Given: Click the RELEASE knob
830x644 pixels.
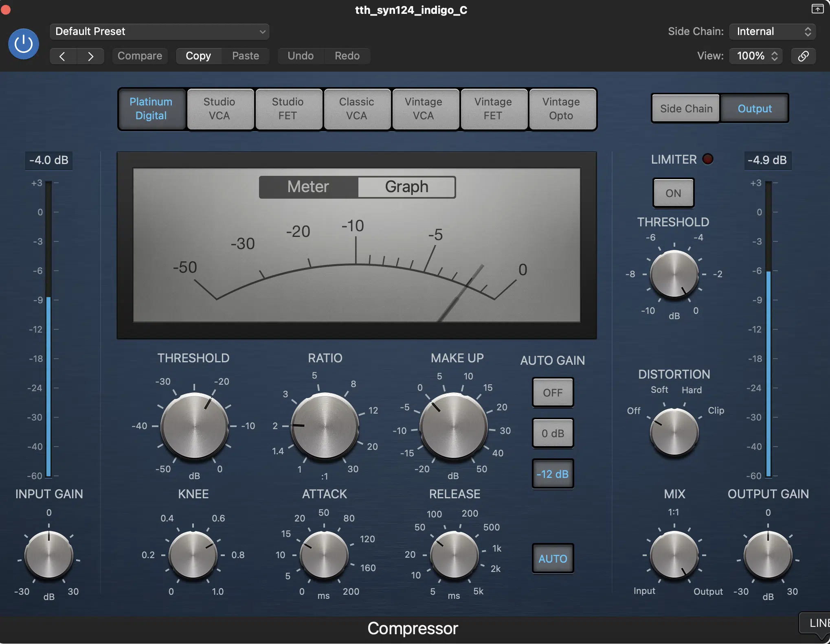Looking at the screenshot, I should point(454,555).
